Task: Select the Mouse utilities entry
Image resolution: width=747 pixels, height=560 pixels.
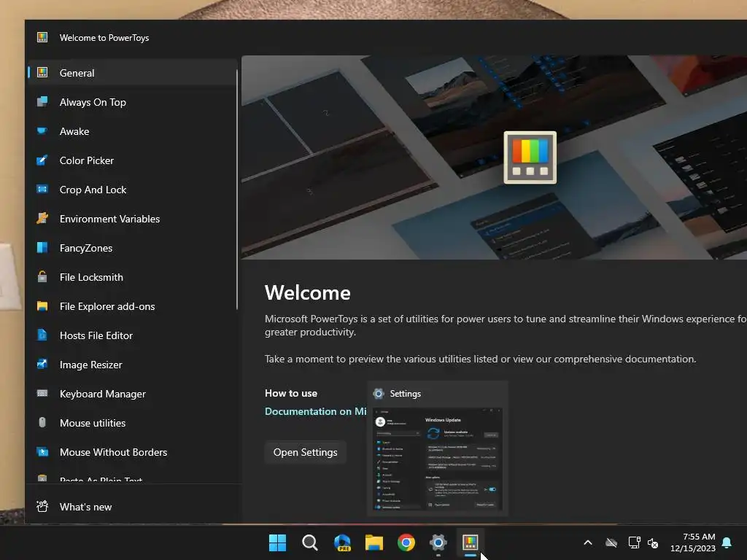Action: [x=132, y=423]
